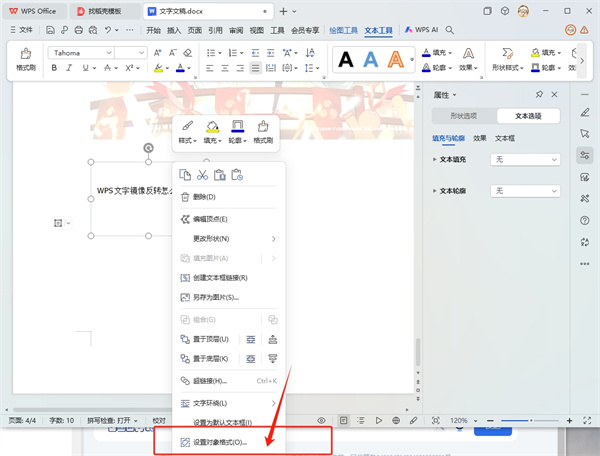The image size is (600, 456).
Task: Toggle align left in the ribbon
Action: [x=210, y=68]
